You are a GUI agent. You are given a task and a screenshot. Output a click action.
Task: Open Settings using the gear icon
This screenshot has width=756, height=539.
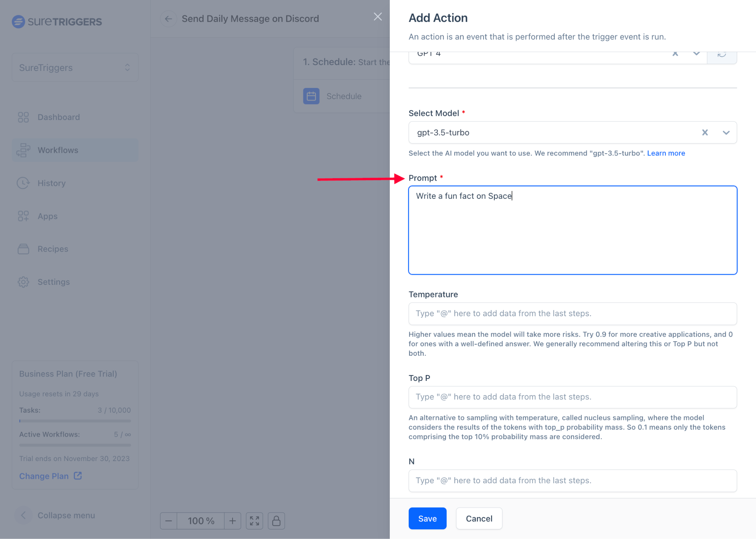click(23, 282)
